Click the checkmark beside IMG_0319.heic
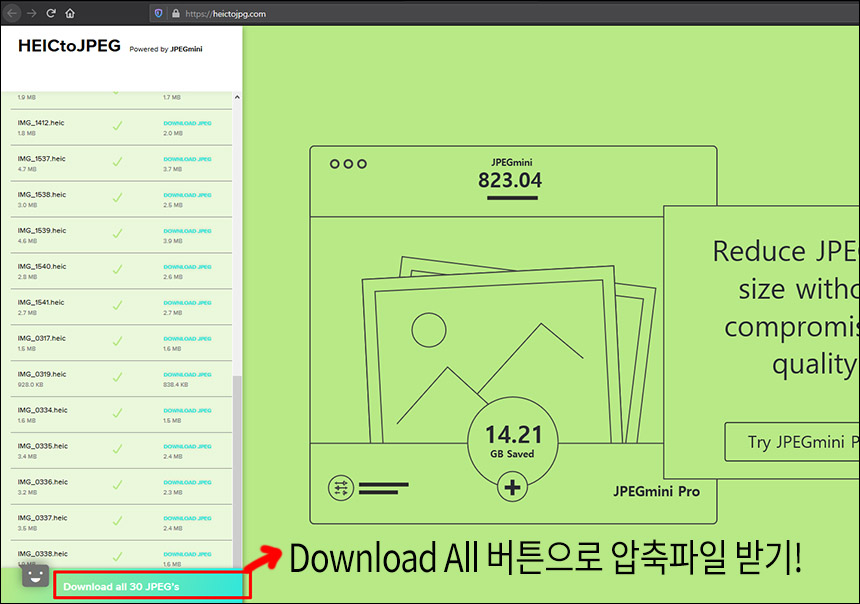Viewport: 860px width, 604px height. point(117,377)
